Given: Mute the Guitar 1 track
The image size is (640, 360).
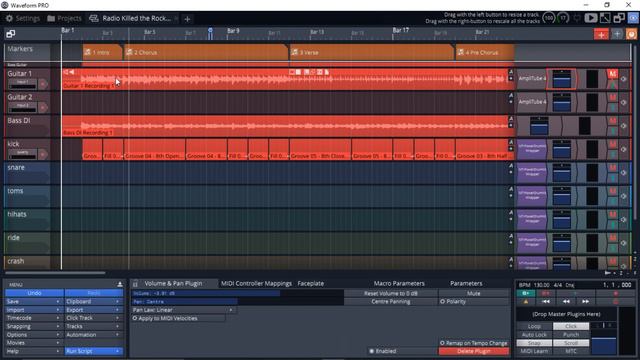Looking at the screenshot, I should [x=612, y=73].
